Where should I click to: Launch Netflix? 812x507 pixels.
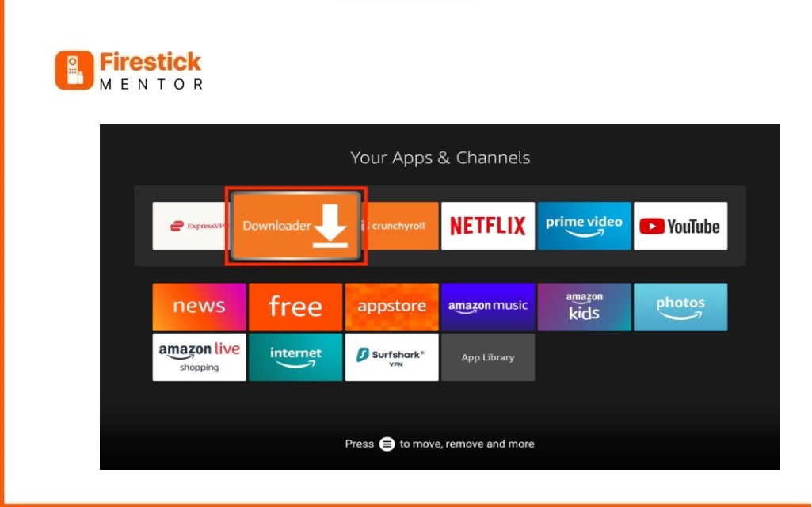coord(487,226)
